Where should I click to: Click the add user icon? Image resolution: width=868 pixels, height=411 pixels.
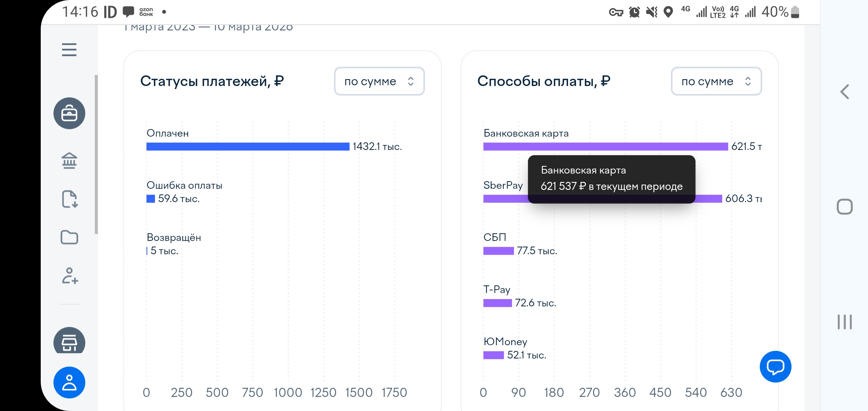pos(69,276)
